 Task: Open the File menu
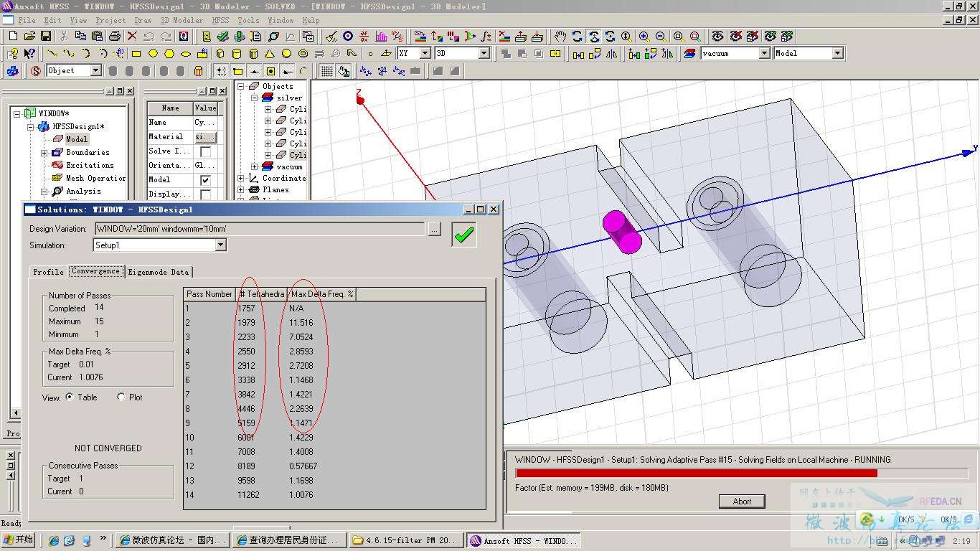click(27, 20)
